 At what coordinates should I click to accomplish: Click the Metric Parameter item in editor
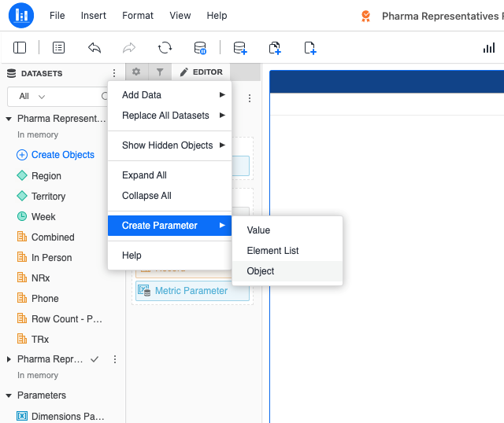point(192,291)
